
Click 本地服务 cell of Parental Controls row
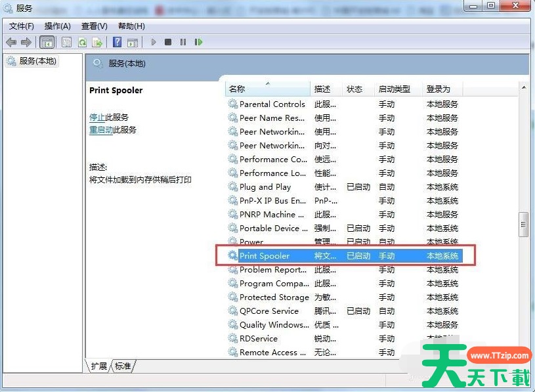(x=442, y=104)
